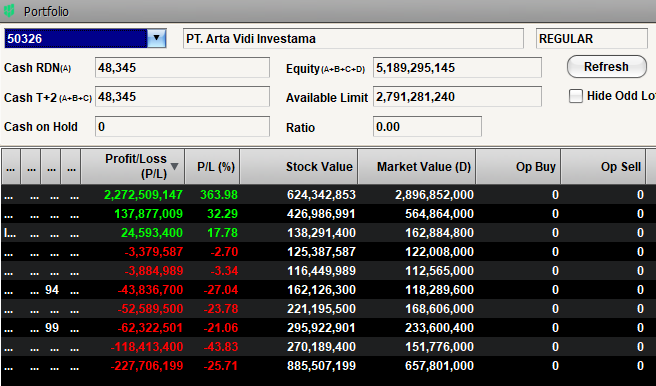The width and height of the screenshot is (656, 386).
Task: Select the profit value 137,877,009
Action: point(149,214)
